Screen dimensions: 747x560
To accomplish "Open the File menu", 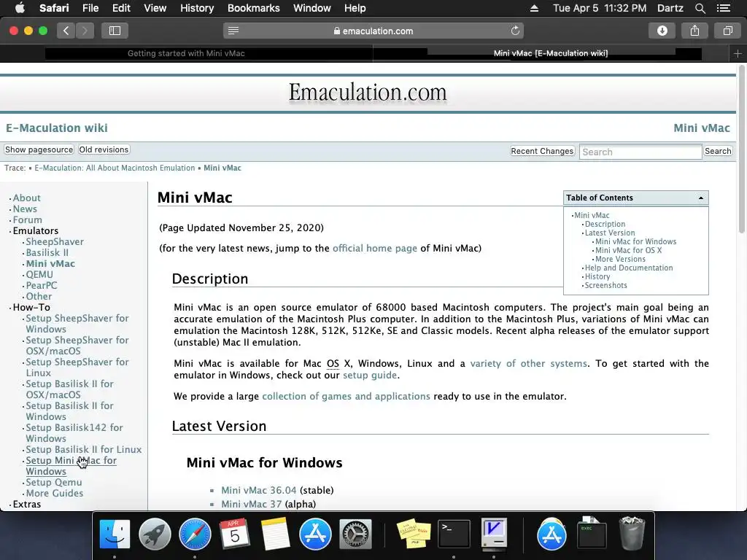I will (90, 8).
